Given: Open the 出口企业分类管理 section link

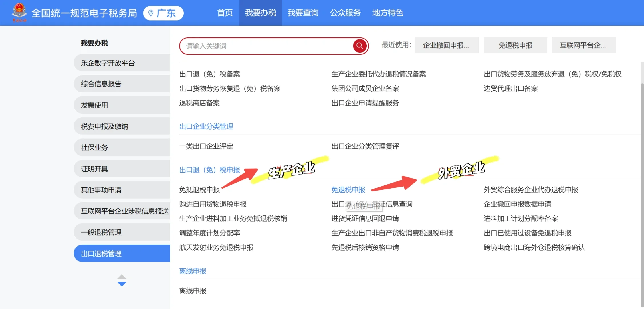Looking at the screenshot, I should pyautogui.click(x=206, y=126).
